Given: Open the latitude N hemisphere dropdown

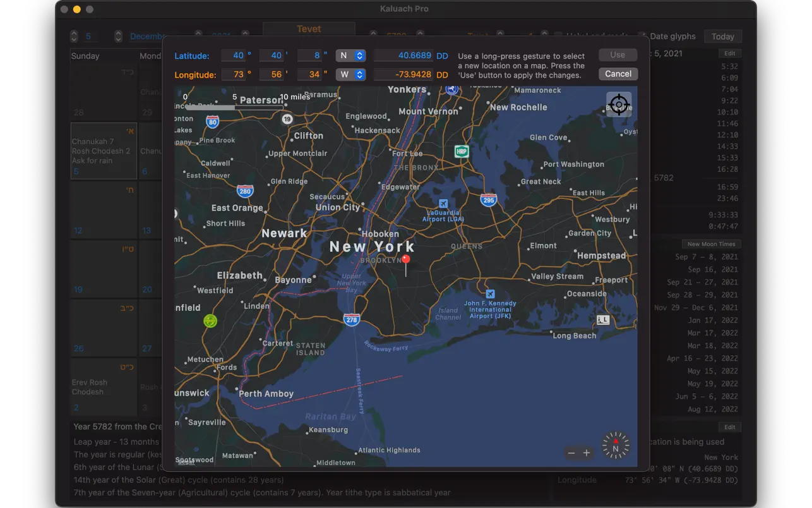Looking at the screenshot, I should 350,56.
